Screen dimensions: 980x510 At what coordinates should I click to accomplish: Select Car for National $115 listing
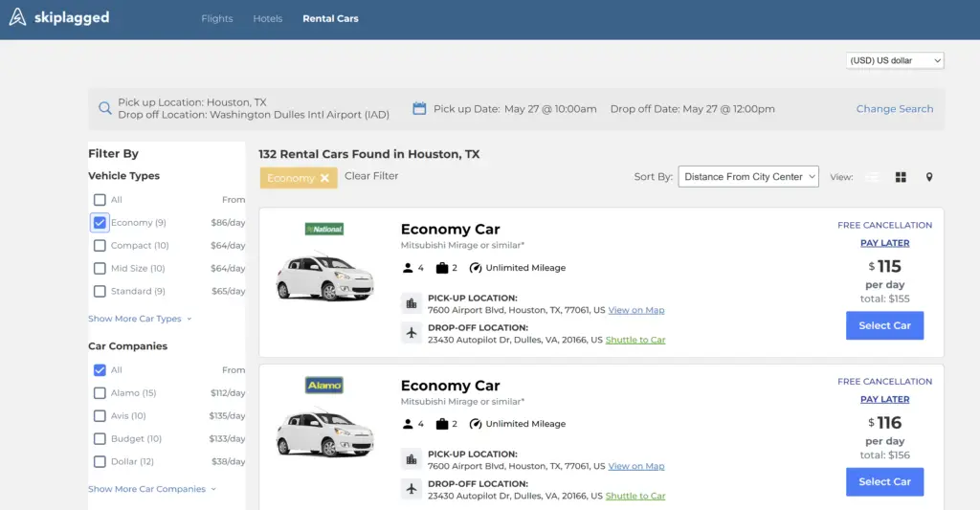click(x=884, y=325)
